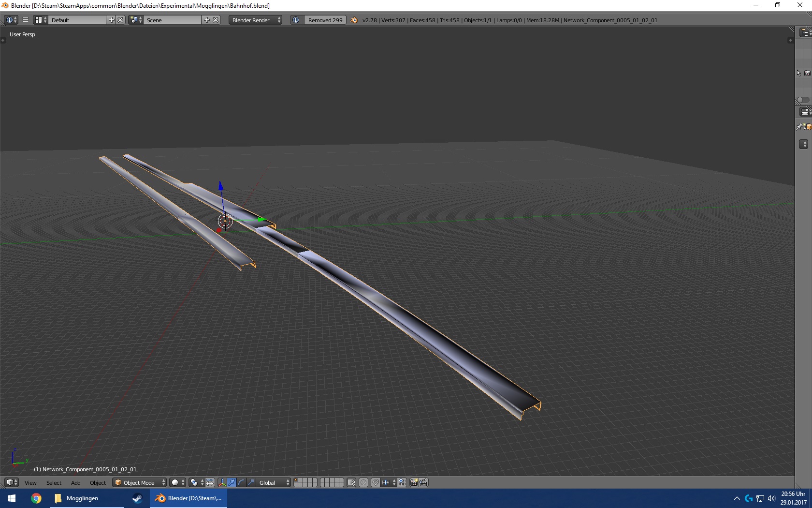Toggle snap target selection option
Viewport: 812px width, 508px height.
402,482
